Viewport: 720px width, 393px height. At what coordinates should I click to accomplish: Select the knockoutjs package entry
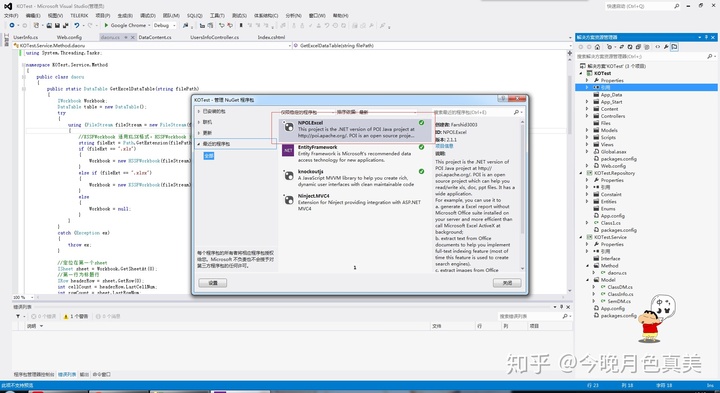(356, 178)
